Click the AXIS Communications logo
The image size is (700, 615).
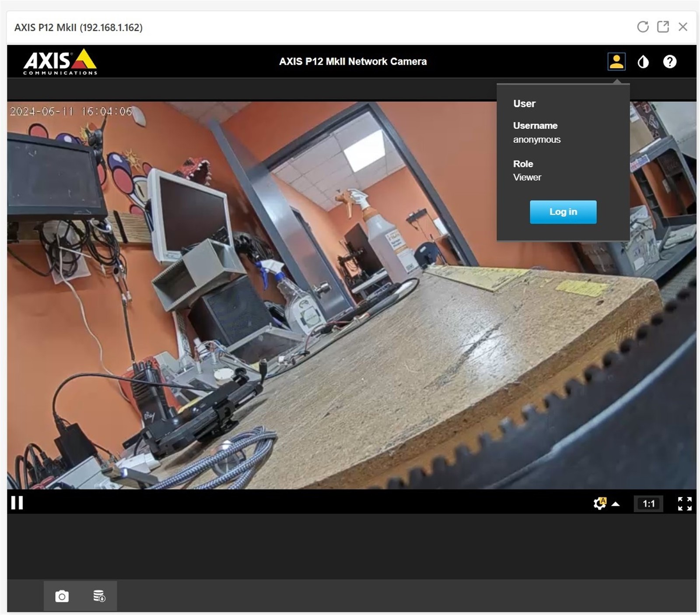tap(60, 62)
